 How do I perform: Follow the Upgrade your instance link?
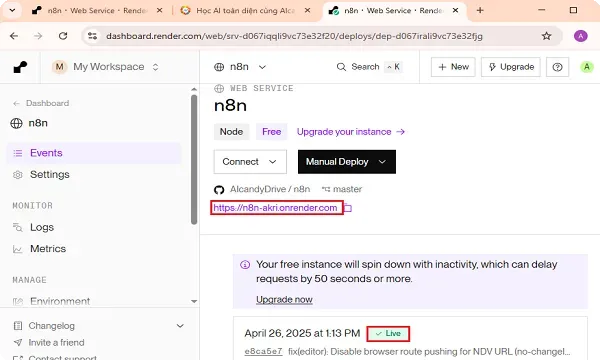[351, 132]
